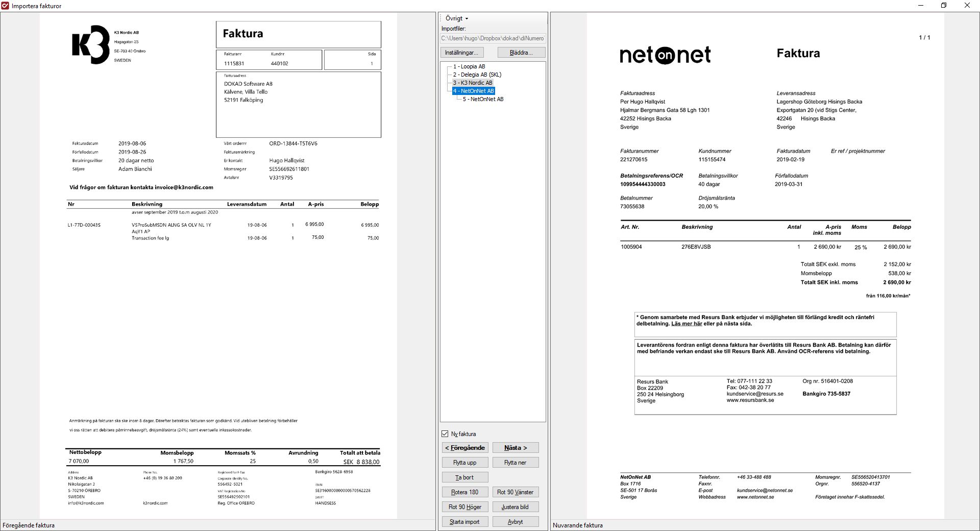Click description 276E8VJSB
This screenshot has height=531, width=980.
tap(696, 247)
